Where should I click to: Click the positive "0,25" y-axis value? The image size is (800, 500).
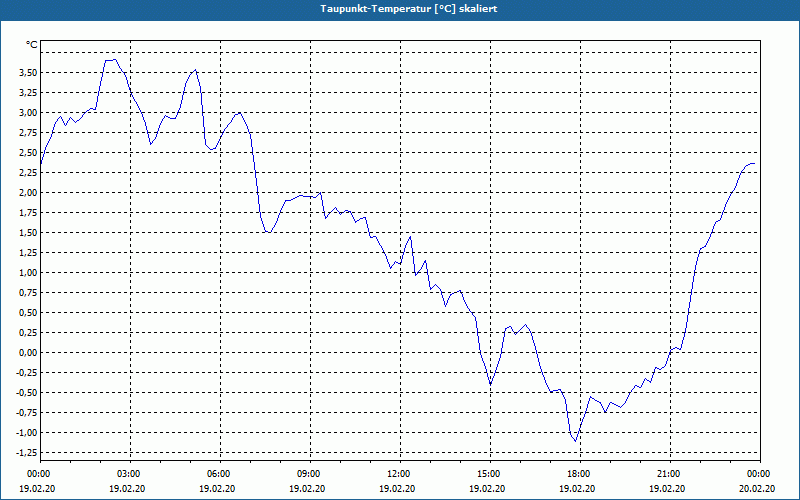click(x=28, y=332)
